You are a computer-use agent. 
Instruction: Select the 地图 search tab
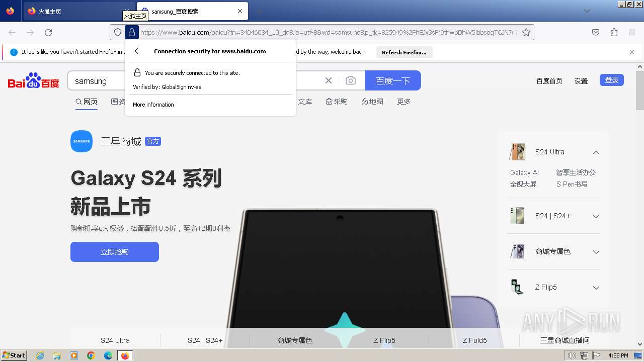[x=372, y=102]
